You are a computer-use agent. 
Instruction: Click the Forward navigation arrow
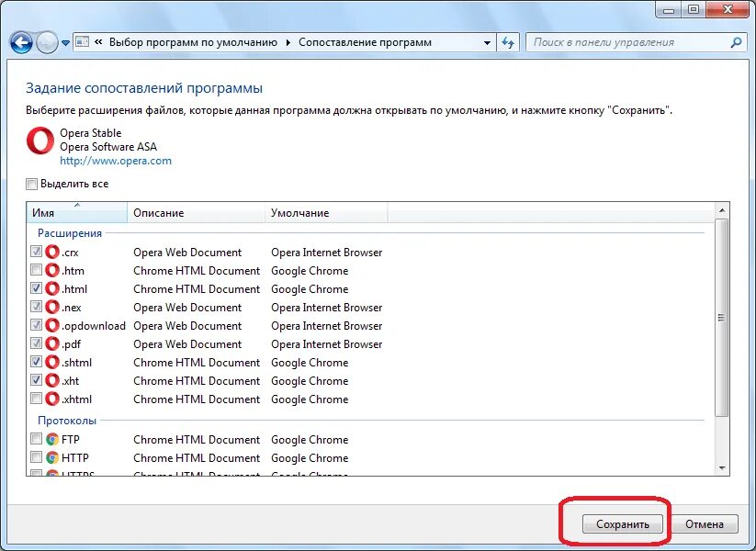pos(47,43)
